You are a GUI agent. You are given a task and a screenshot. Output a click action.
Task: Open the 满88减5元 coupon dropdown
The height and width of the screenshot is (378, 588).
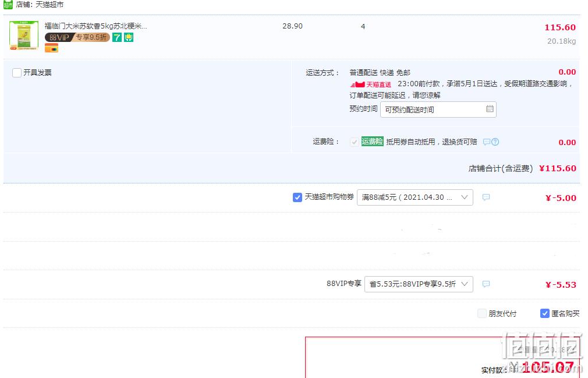point(415,197)
